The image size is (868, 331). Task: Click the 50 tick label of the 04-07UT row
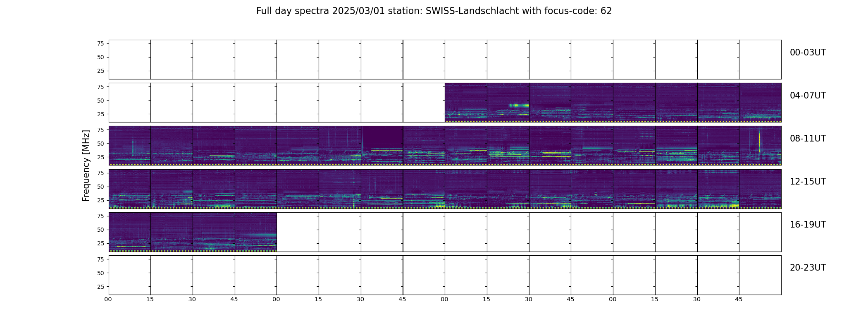click(100, 101)
